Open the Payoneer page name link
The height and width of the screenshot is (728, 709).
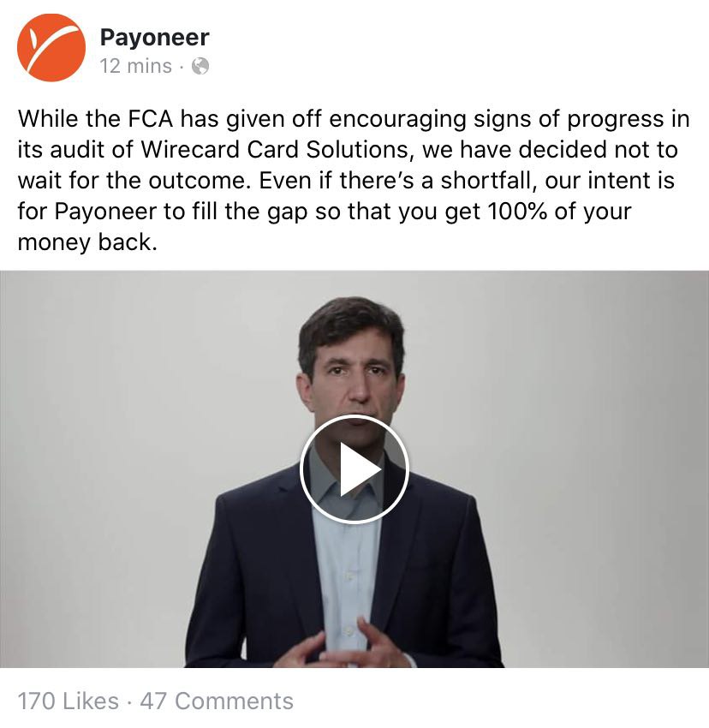[154, 38]
